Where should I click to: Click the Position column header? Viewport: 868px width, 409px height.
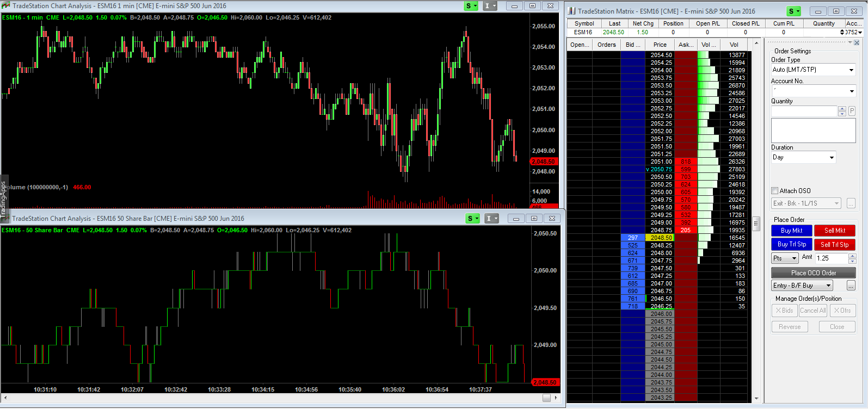pyautogui.click(x=673, y=23)
